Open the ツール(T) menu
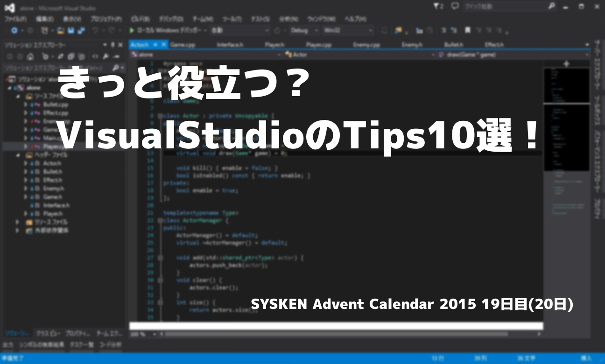Image resolution: width=605 pixels, height=364 pixels. coord(232,19)
